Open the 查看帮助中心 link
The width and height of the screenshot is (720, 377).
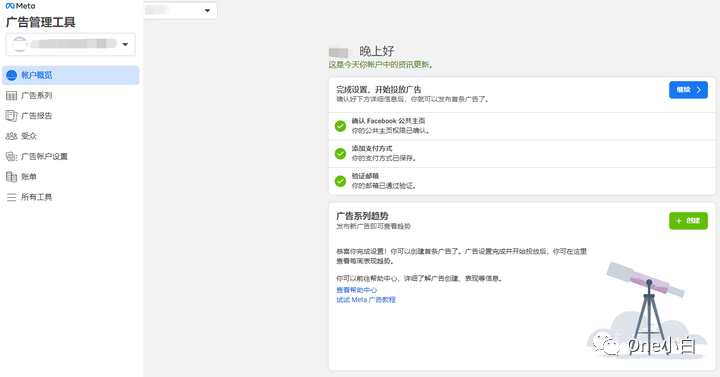point(357,290)
